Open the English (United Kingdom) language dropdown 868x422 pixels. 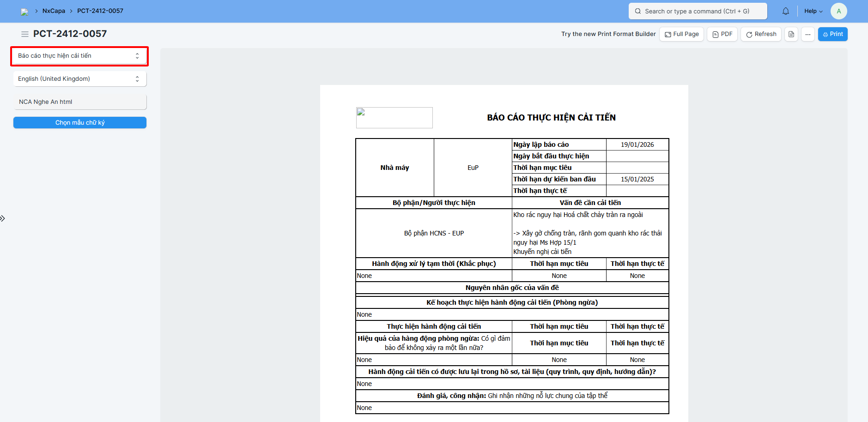pos(79,79)
